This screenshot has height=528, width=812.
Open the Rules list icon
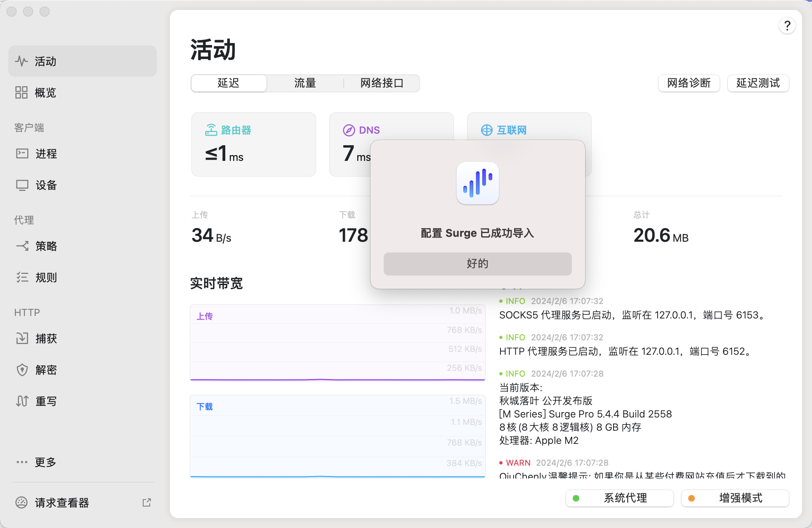[22, 278]
